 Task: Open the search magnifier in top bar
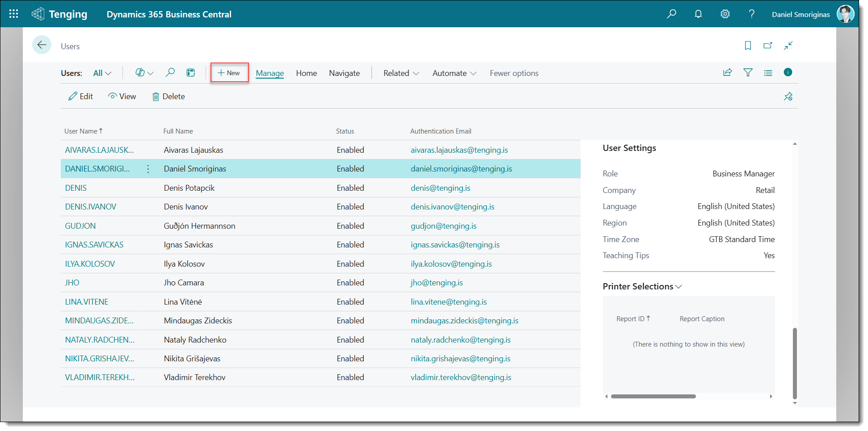tap(671, 14)
